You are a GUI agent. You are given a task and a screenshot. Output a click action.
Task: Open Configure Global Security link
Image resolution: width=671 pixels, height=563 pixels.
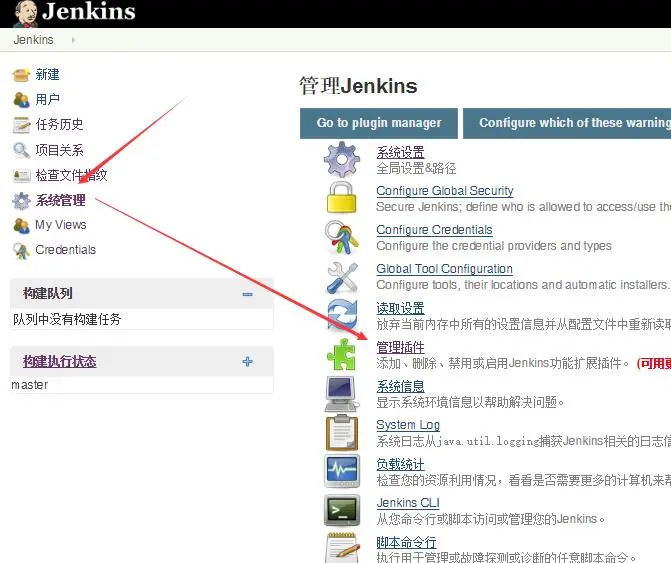point(445,191)
